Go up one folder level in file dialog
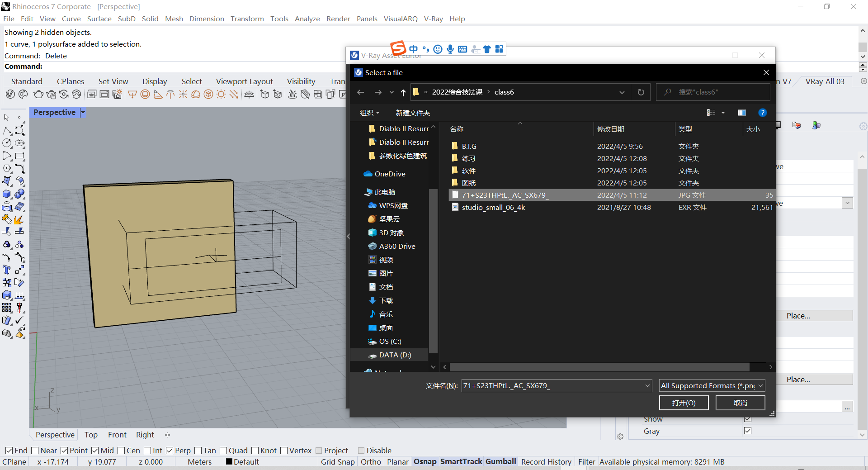This screenshot has height=470, width=868. pyautogui.click(x=403, y=92)
